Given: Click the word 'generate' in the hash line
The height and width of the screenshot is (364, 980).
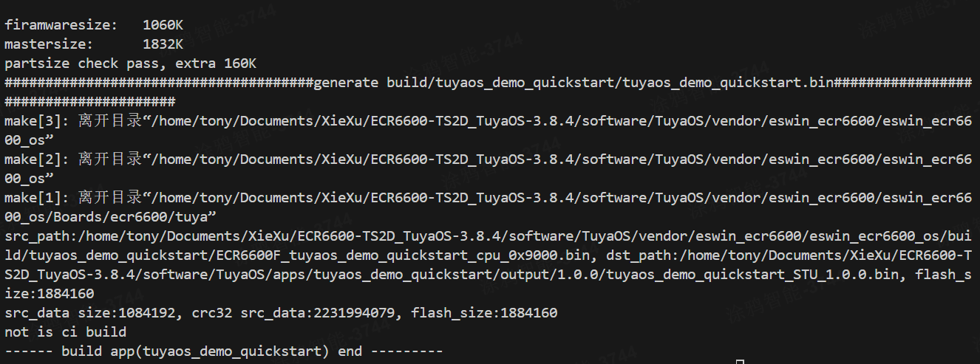Looking at the screenshot, I should click(346, 82).
